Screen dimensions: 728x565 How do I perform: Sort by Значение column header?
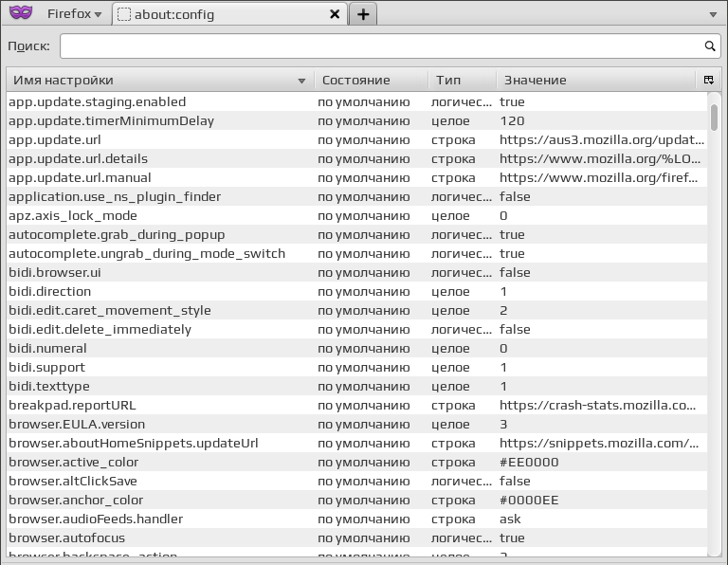coord(596,80)
